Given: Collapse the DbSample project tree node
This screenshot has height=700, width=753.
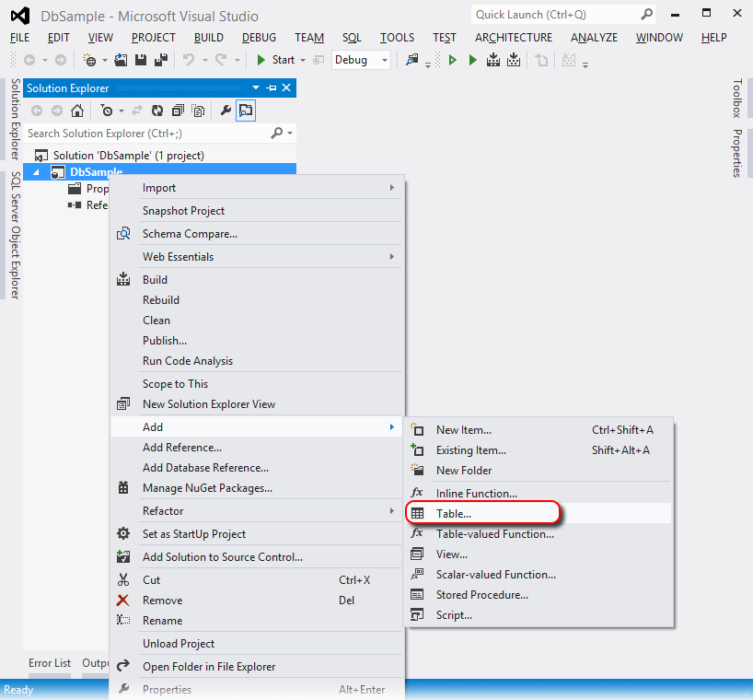Looking at the screenshot, I should [36, 172].
